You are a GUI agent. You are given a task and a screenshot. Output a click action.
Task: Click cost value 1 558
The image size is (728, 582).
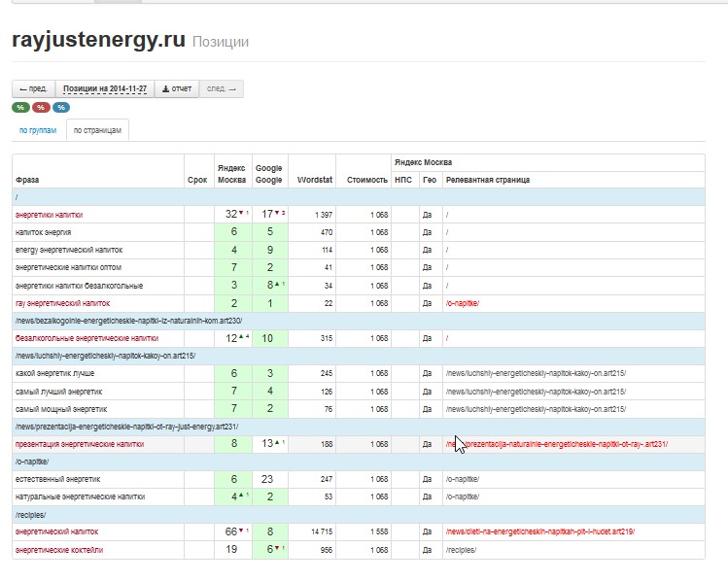[379, 531]
